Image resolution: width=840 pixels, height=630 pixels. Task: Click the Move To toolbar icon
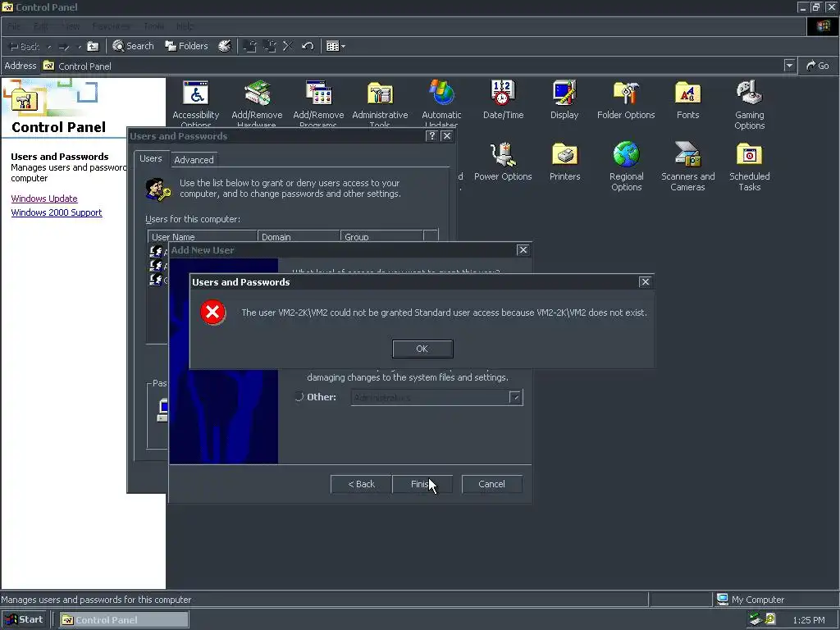pyautogui.click(x=249, y=46)
